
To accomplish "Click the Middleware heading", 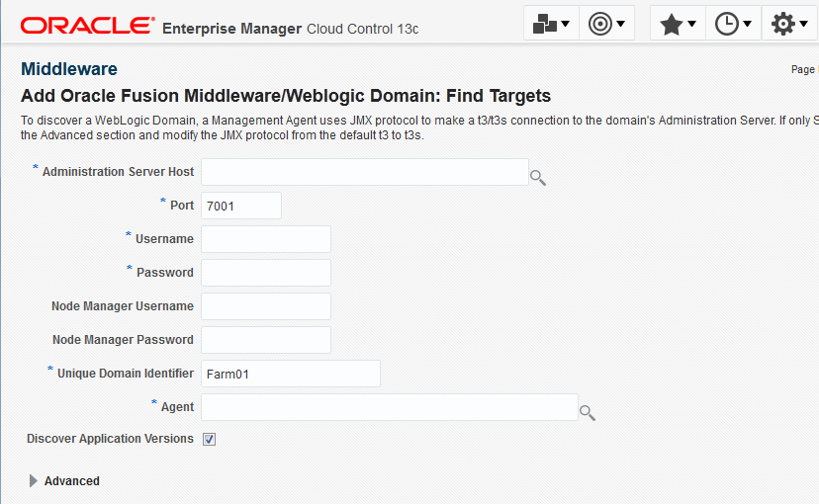I will click(69, 69).
